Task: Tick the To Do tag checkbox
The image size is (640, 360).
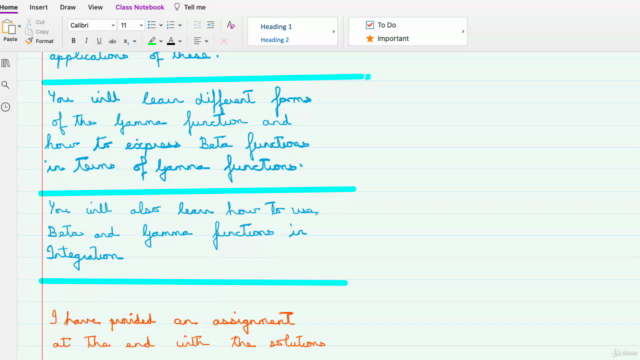Action: pos(370,25)
